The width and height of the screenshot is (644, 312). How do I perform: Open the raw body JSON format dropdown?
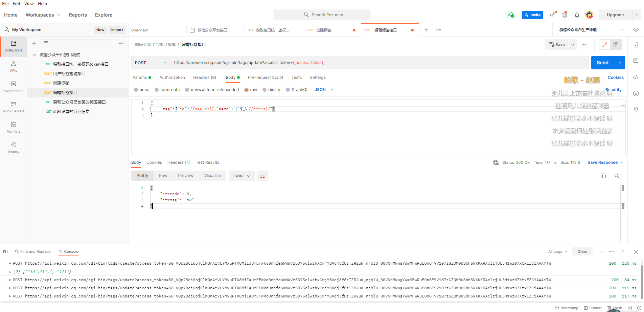point(324,90)
